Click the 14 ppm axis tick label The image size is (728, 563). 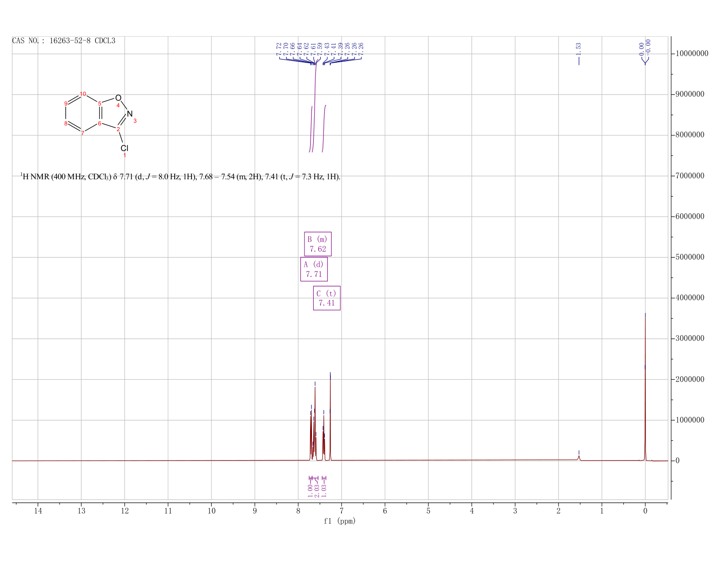point(38,511)
